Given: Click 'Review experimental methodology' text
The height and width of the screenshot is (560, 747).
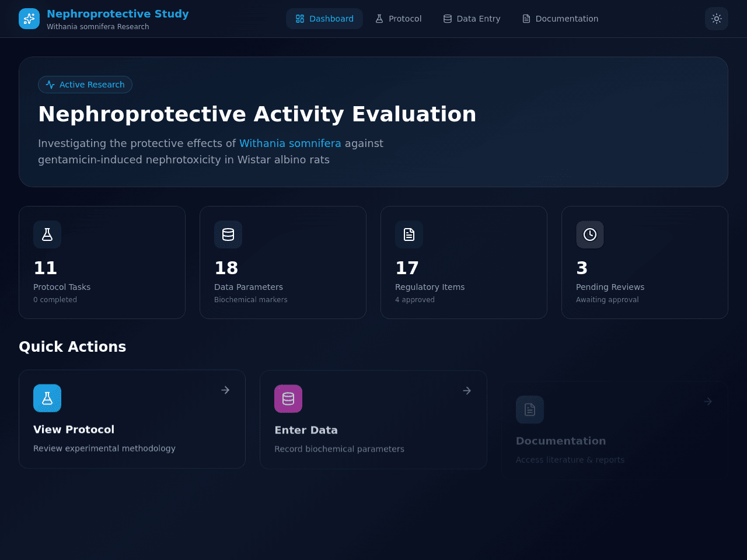Looking at the screenshot, I should 104,449.
